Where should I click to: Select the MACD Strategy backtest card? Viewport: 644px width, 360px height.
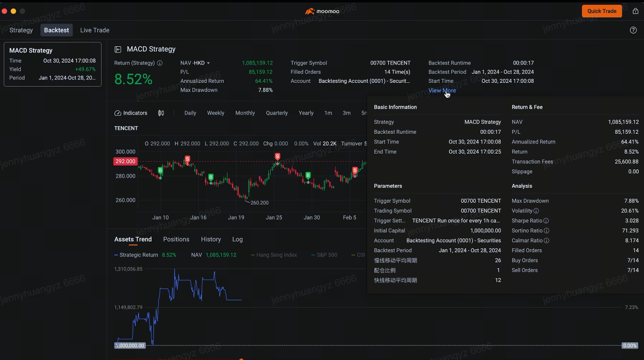point(52,64)
